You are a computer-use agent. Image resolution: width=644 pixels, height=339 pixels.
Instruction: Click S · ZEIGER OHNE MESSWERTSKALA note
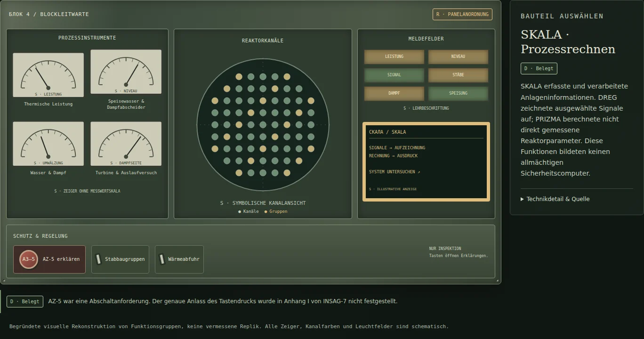(x=87, y=191)
